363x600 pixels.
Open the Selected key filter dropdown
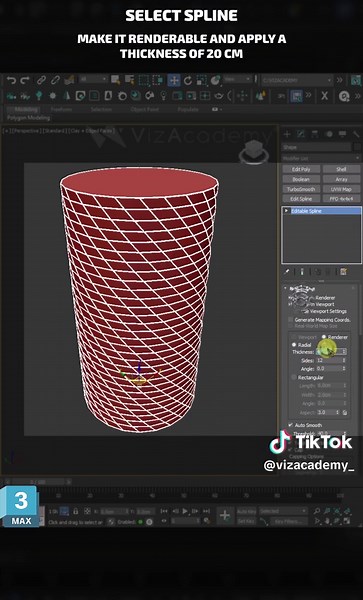click(283, 511)
